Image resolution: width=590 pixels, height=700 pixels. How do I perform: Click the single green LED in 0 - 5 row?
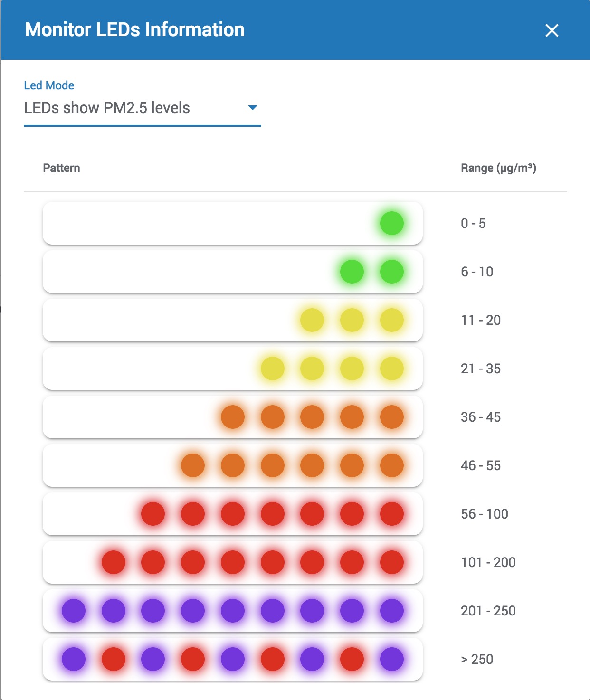coord(392,223)
